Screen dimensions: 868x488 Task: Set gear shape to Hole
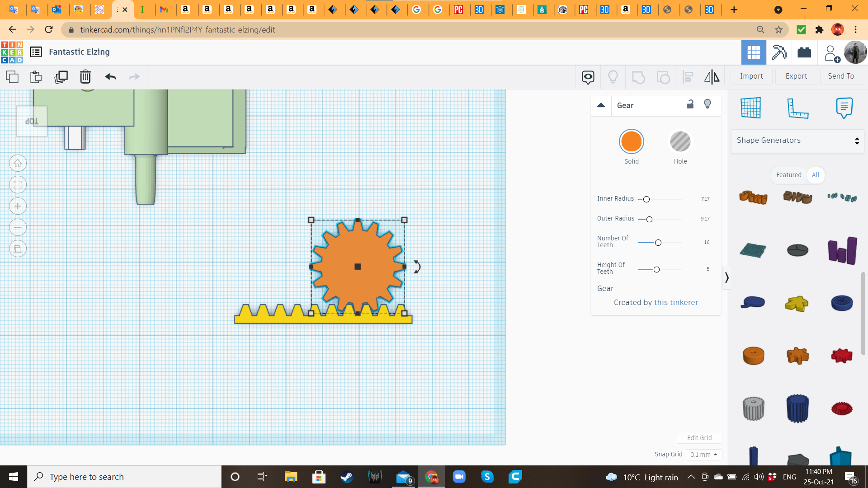click(680, 142)
